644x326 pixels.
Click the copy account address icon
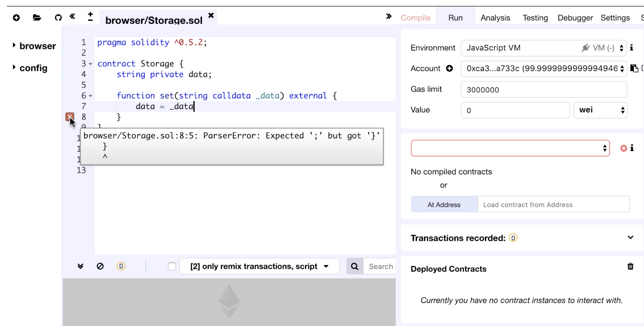(x=634, y=68)
